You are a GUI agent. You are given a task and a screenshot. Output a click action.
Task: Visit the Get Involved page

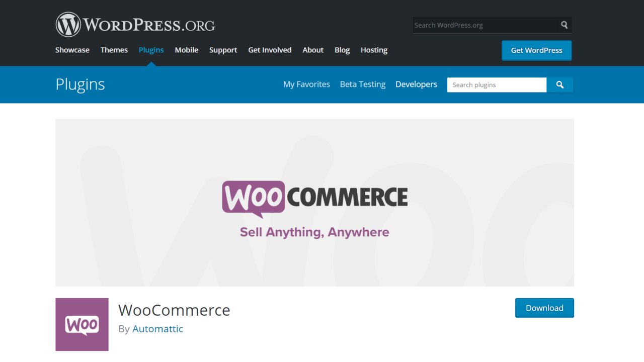point(270,50)
